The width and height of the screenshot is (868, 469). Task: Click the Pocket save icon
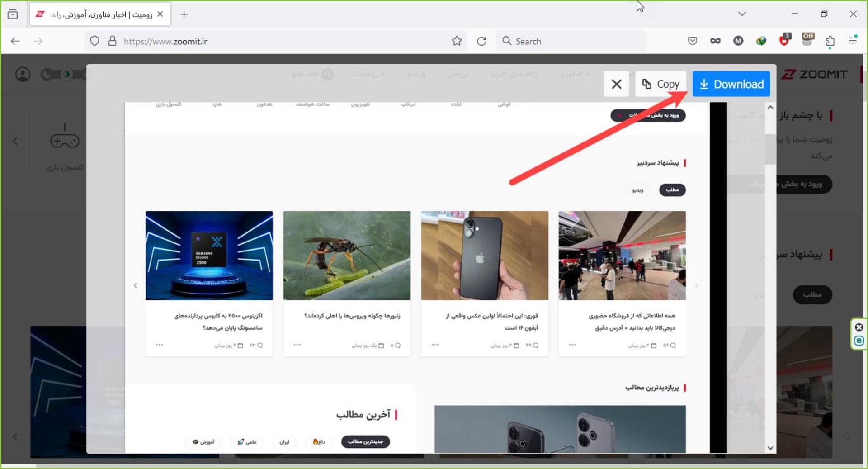click(692, 41)
